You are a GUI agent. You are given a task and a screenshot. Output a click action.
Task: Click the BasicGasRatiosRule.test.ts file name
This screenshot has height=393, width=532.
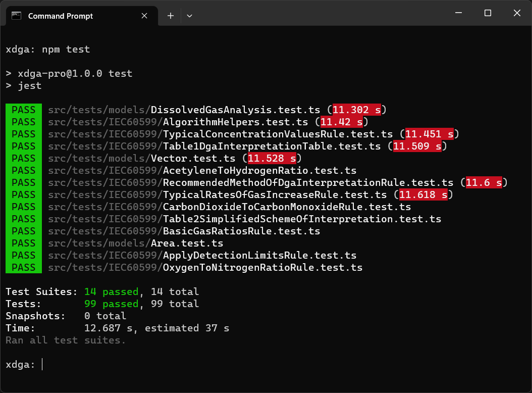pos(241,231)
